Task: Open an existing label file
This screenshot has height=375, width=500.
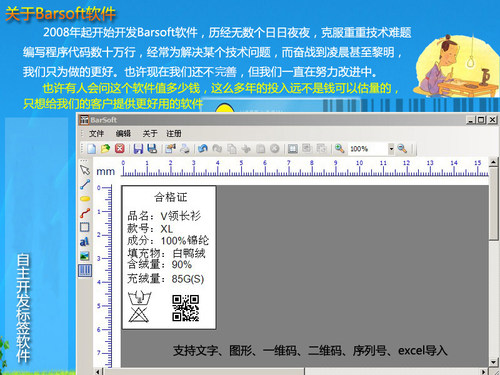Action: (105, 148)
